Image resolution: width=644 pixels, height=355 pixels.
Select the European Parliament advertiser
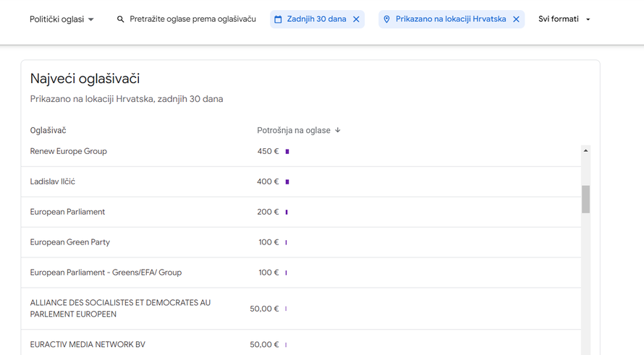pos(67,212)
